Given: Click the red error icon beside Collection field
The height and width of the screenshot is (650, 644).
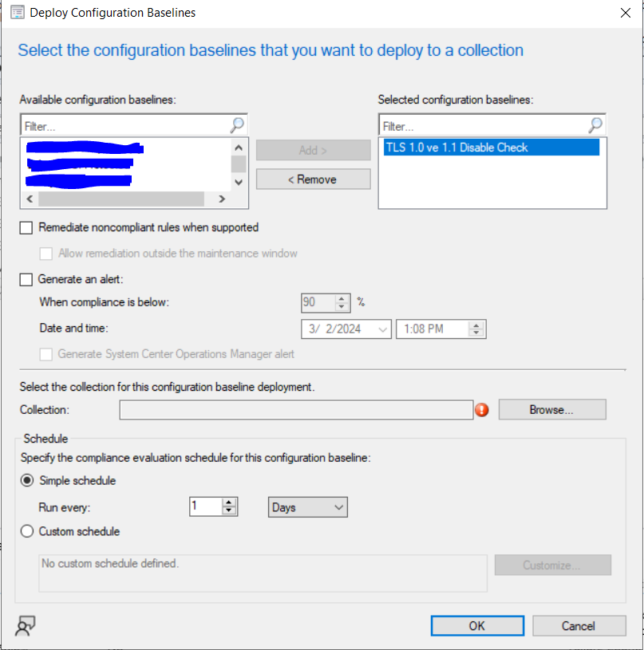Looking at the screenshot, I should pos(482,410).
